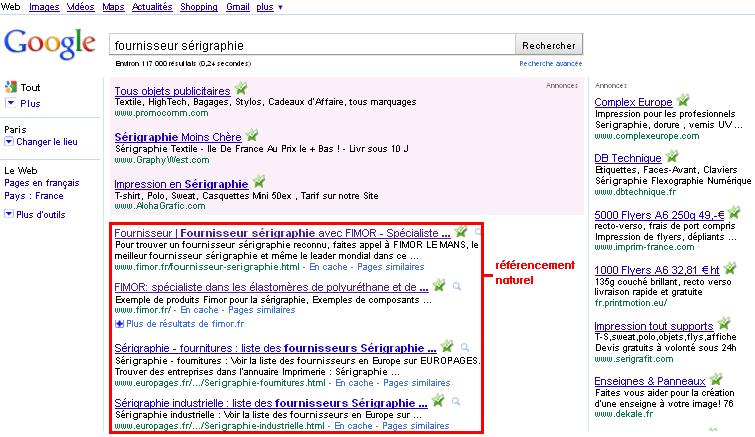Screen dimensions: 755x437
Task: Click star next to 5000 Flyers A6 ad
Action: pyautogui.click(x=734, y=212)
